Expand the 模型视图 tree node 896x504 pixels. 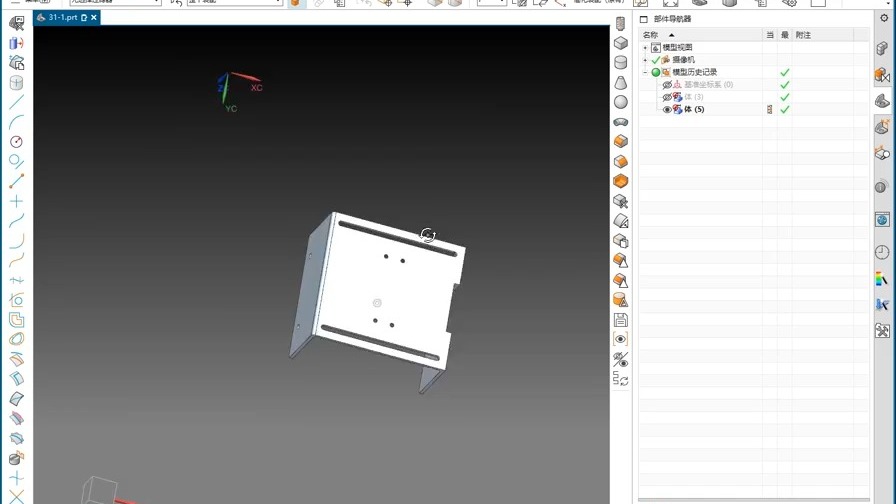(x=646, y=48)
